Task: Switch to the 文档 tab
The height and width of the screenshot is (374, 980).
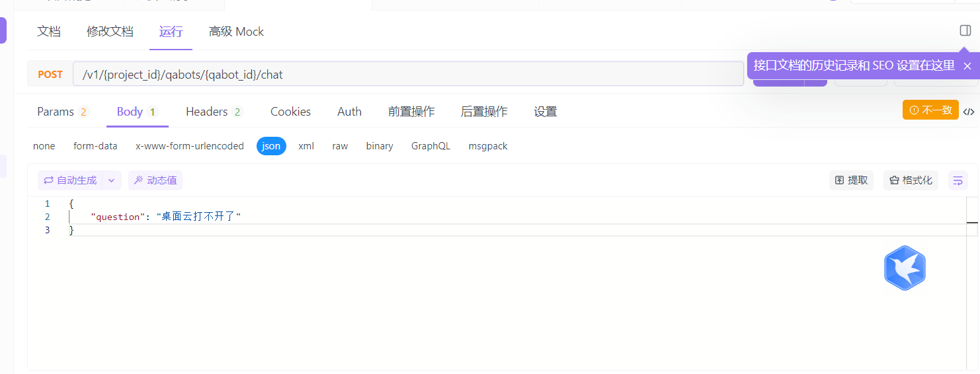Action: point(49,31)
